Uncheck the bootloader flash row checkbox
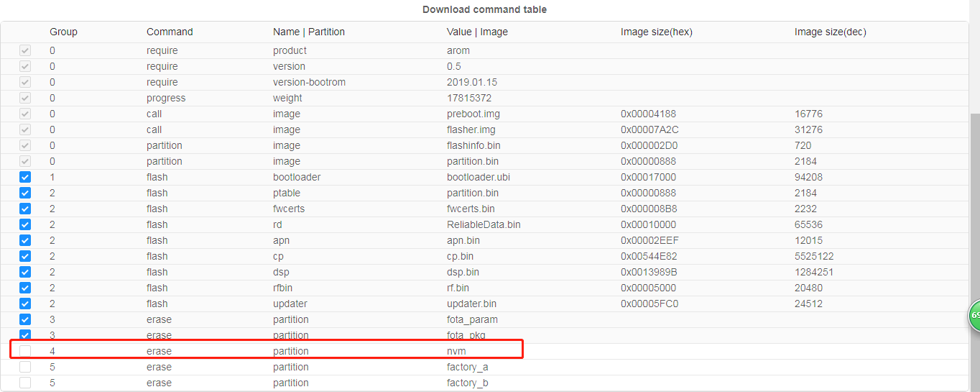980x392 pixels. (x=25, y=177)
